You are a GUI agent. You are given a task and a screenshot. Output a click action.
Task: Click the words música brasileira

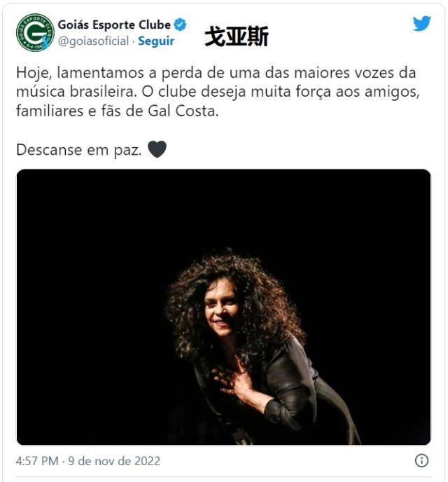[76, 92]
